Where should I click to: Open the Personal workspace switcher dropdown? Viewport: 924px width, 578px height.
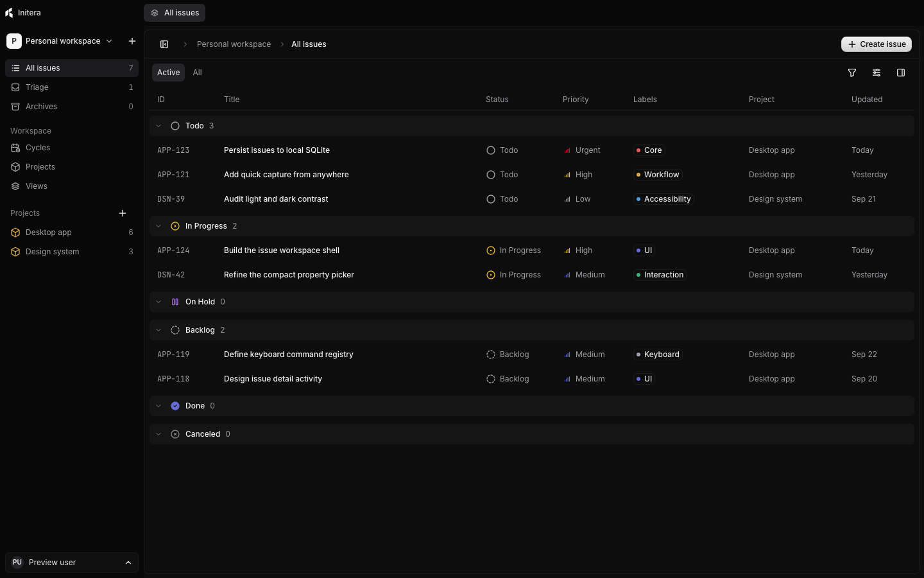click(x=60, y=41)
